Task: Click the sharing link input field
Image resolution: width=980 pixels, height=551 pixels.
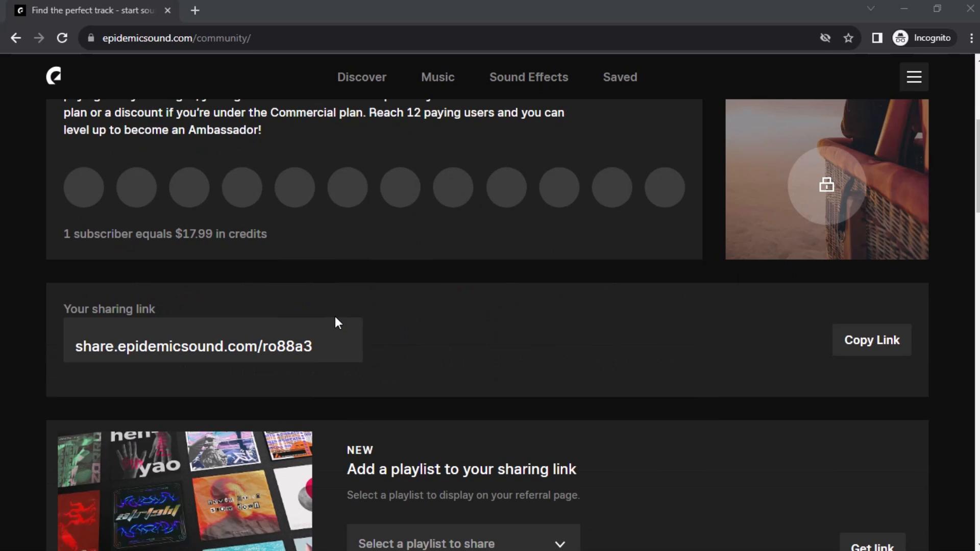Action: (x=213, y=346)
